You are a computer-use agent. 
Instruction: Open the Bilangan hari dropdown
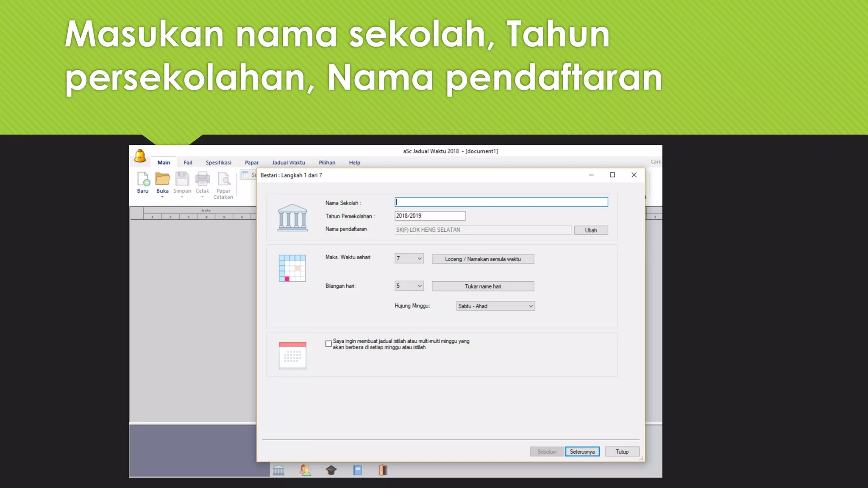pos(409,286)
